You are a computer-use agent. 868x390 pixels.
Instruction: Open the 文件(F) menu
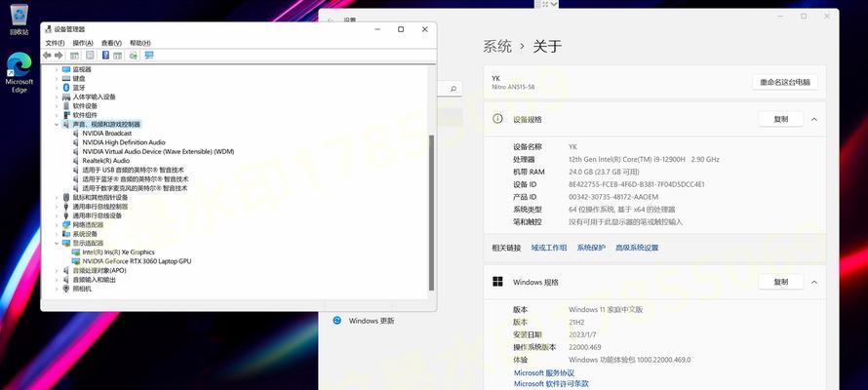(x=55, y=43)
